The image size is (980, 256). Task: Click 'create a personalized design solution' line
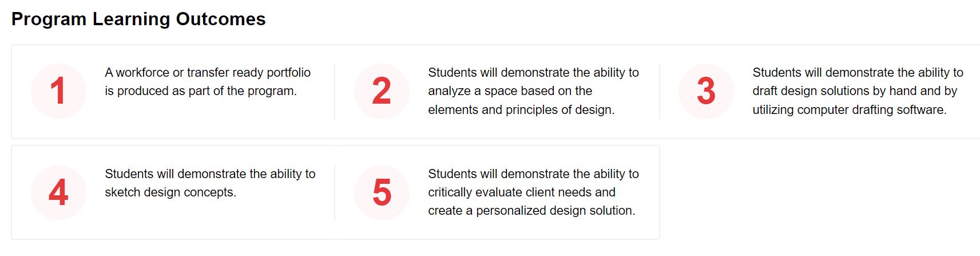(531, 211)
